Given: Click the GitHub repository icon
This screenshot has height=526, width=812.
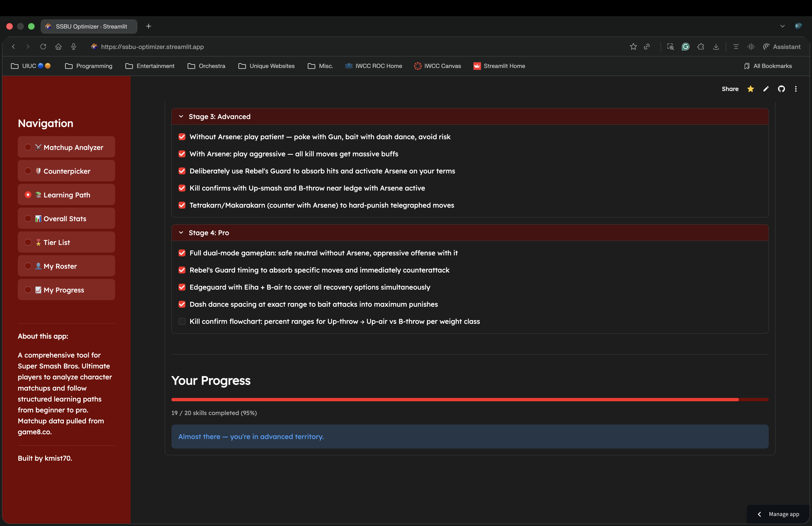Looking at the screenshot, I should pyautogui.click(x=781, y=89).
